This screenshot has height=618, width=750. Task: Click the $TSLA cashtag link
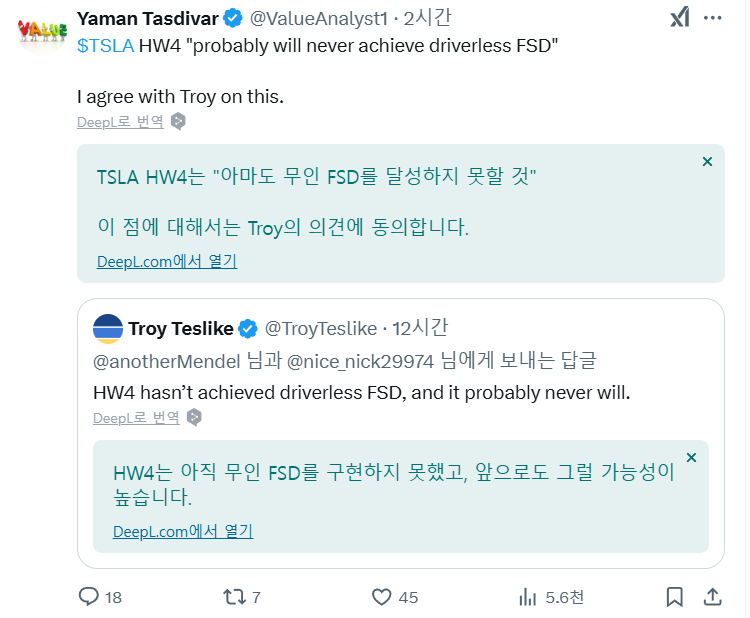coord(105,46)
